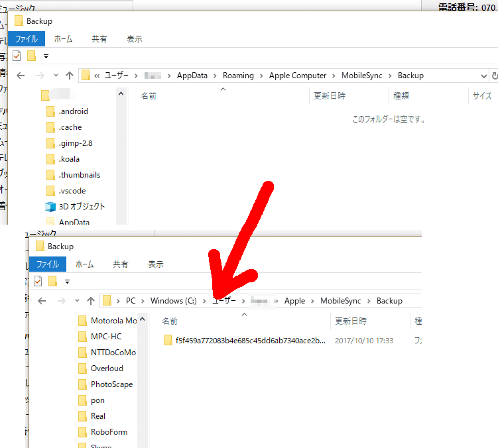498x448 pixels.
Task: Select NTTDoCoMo folder in lower tree
Action: click(x=107, y=352)
